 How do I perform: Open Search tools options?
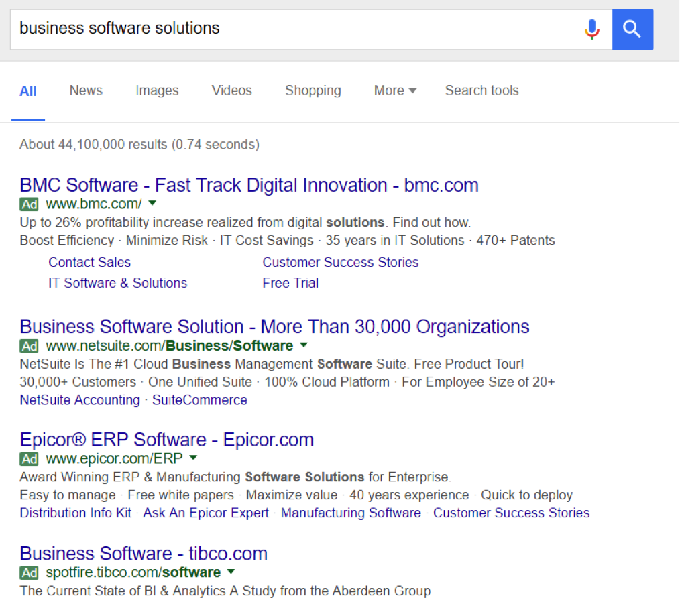click(481, 90)
